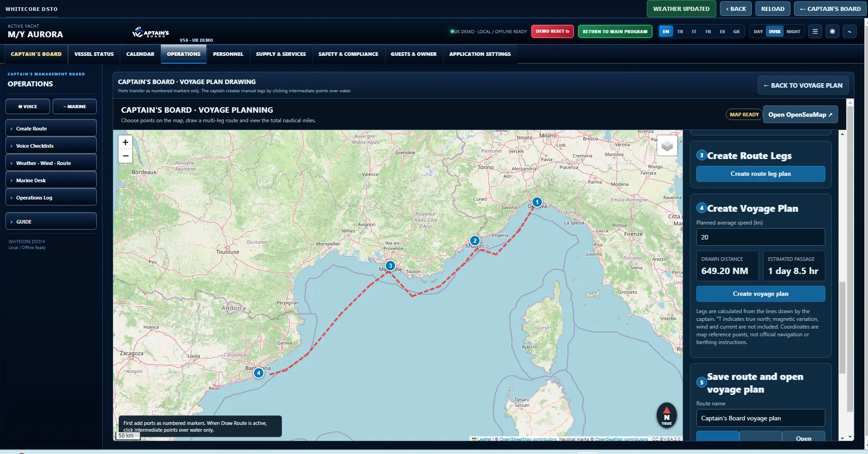Click Return to Main Program button

pos(615,31)
